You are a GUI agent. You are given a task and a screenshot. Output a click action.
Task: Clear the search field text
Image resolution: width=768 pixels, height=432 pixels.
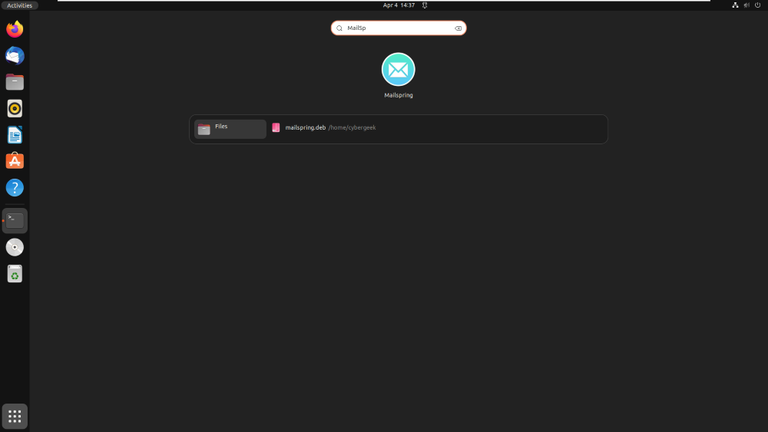pos(458,28)
